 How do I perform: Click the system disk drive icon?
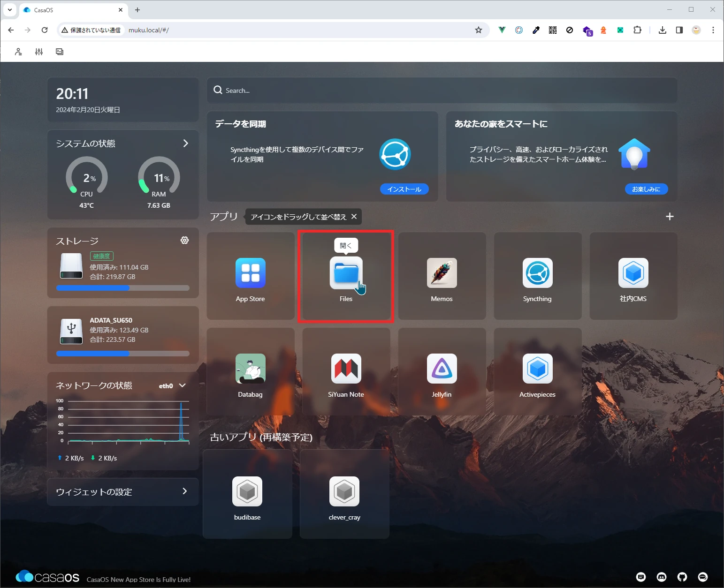coord(71,266)
